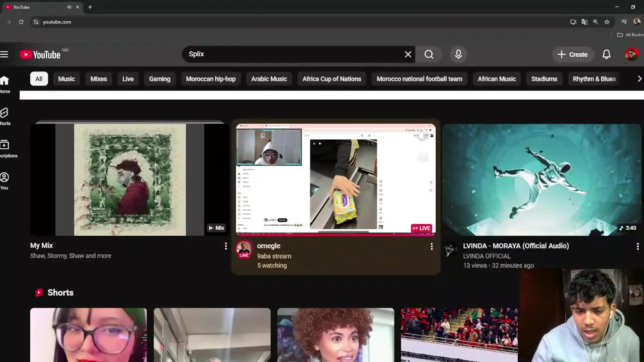Select the Stadiums chip
644x362 pixels.
(544, 79)
